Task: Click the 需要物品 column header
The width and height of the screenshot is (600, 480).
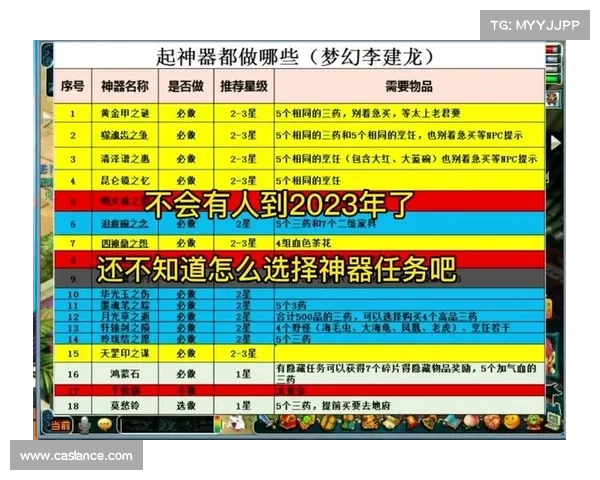Action: (x=409, y=86)
